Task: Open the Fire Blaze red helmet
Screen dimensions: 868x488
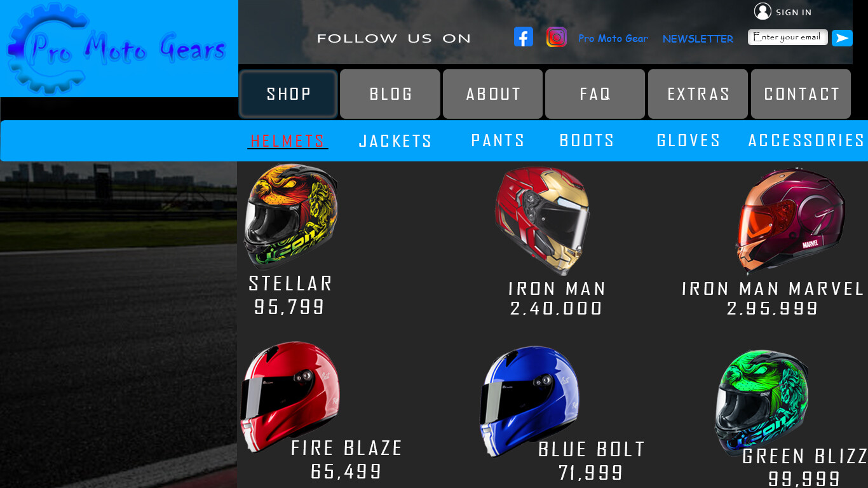Action: [x=290, y=396]
